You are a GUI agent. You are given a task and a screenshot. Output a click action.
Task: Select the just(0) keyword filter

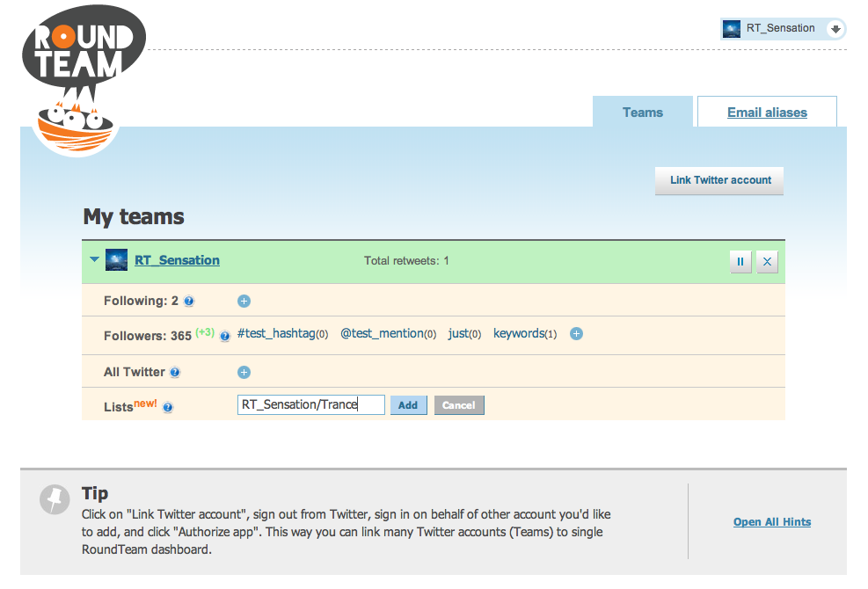tap(464, 333)
